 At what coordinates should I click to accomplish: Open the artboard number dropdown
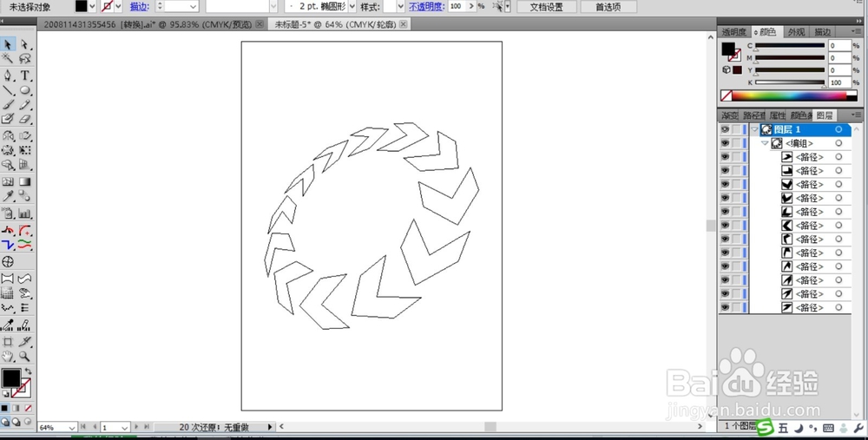coord(125,427)
